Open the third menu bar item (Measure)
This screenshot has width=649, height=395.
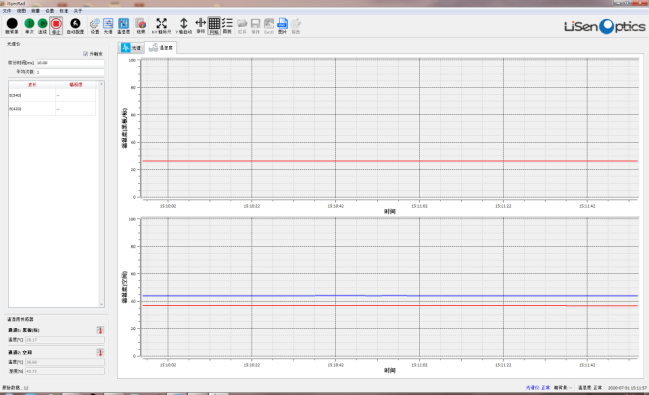(36, 11)
